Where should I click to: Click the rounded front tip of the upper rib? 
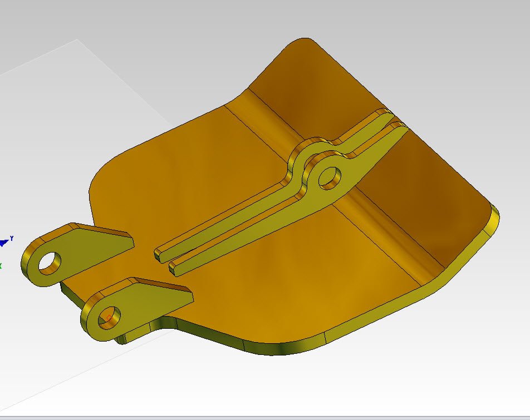click(158, 254)
